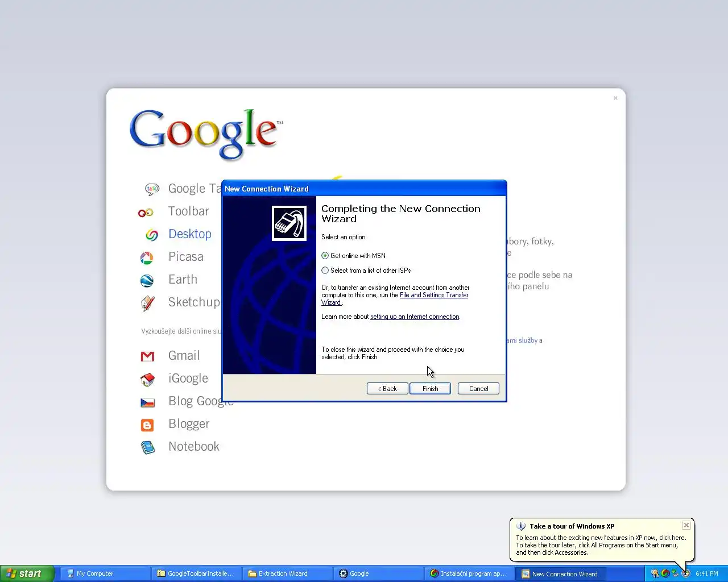Go Back in the connection wizard
Screen dimensions: 728x582
387,389
